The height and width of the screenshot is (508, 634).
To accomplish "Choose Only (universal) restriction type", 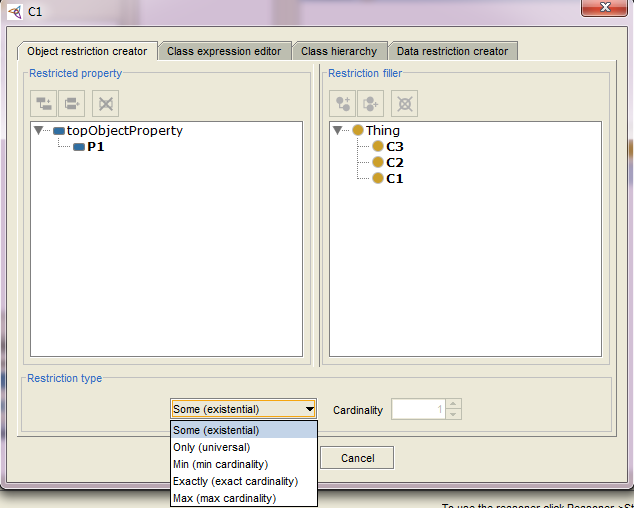I will click(x=211, y=447).
